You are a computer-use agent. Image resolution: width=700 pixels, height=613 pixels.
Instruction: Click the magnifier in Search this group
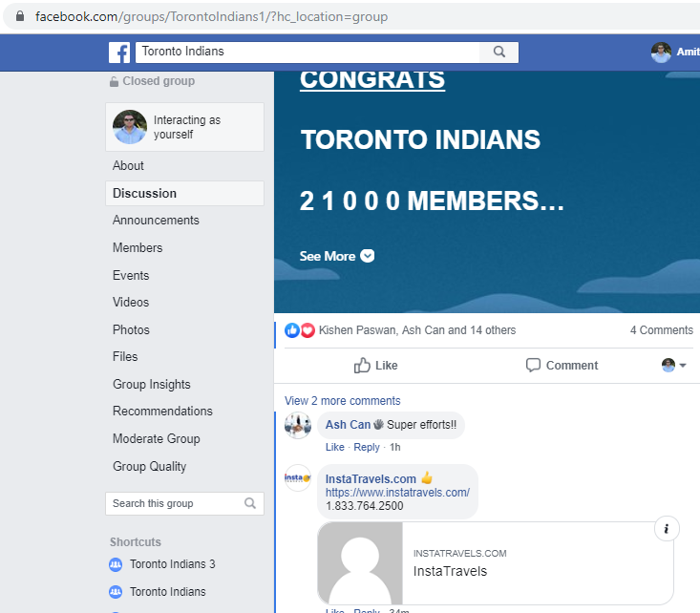click(x=250, y=503)
